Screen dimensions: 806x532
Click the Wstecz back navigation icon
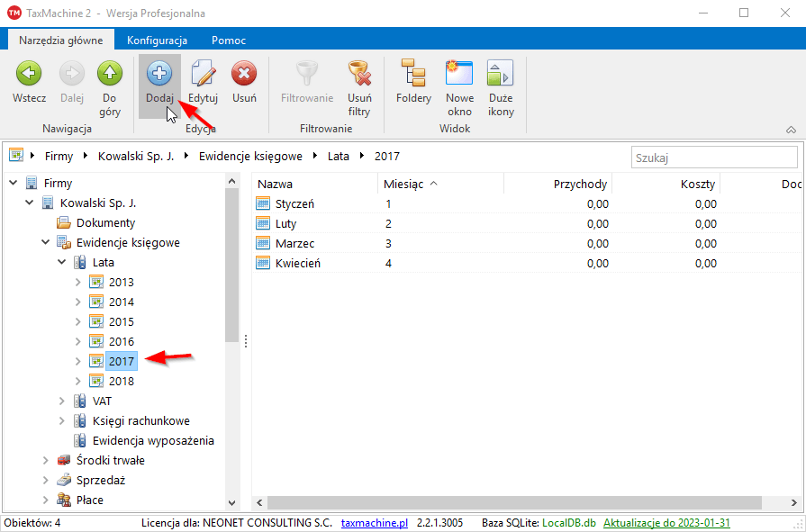29,75
